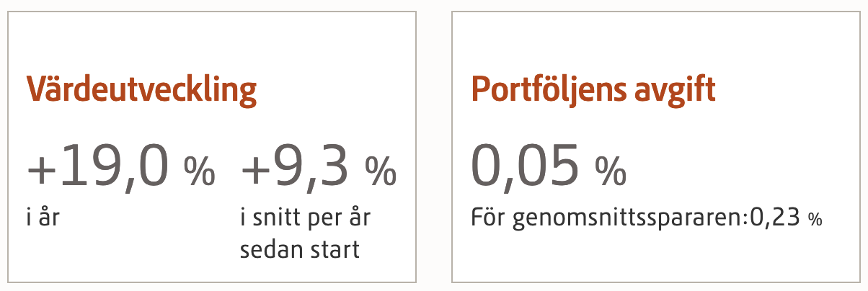
Task: Click 'För genomsnittsspararen' label
Action: (609, 218)
